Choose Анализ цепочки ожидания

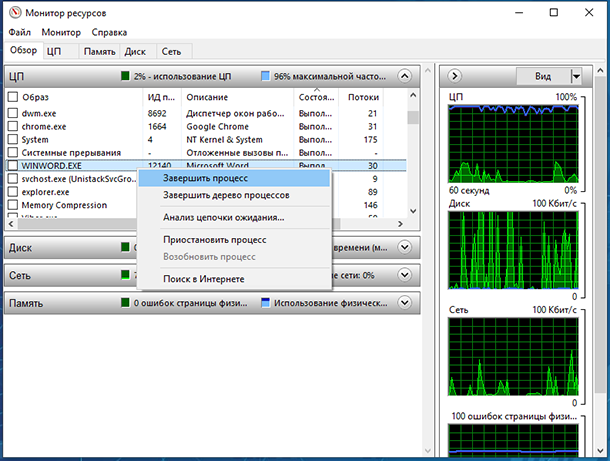(x=234, y=217)
